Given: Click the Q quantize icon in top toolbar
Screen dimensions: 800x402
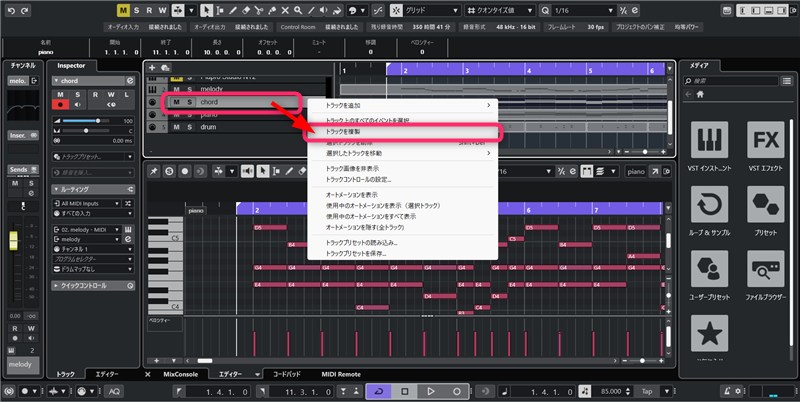Looking at the screenshot, I should tap(545, 10).
